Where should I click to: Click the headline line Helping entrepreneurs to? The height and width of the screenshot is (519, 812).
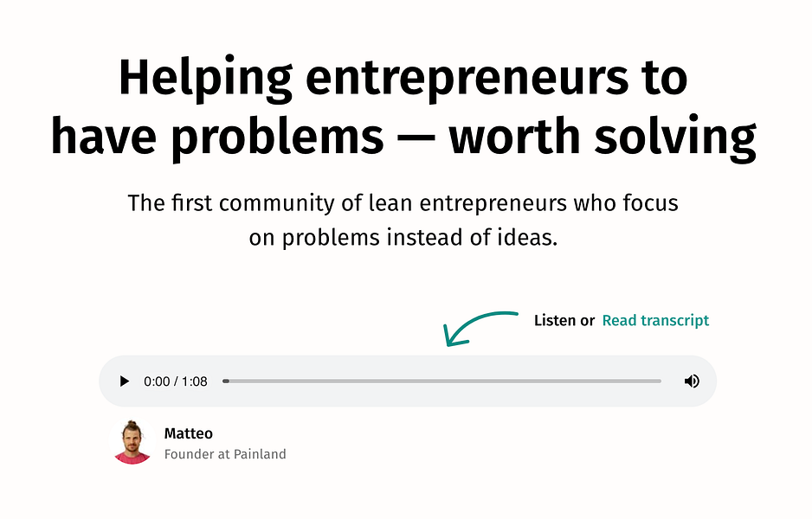[403, 78]
